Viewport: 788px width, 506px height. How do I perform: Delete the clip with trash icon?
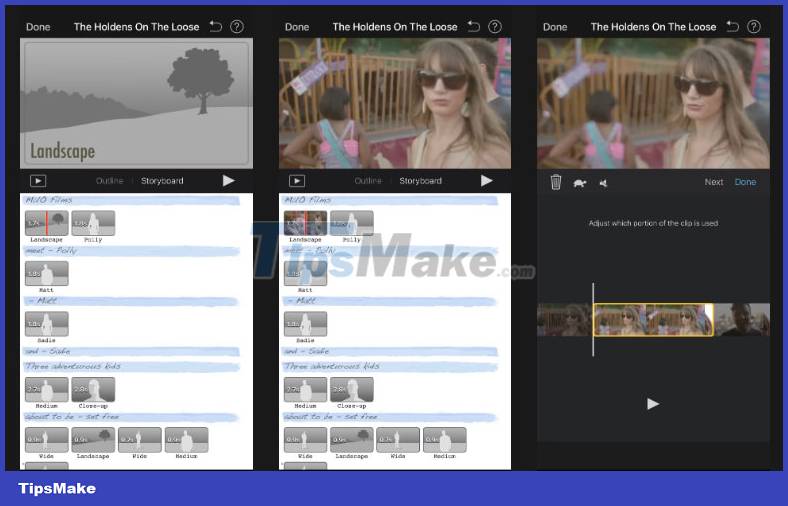555,182
